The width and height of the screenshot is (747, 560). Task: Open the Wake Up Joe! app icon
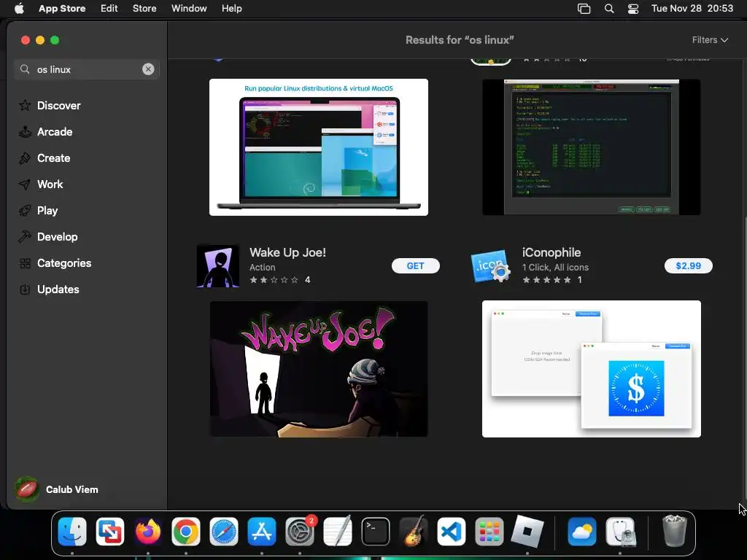point(218,265)
